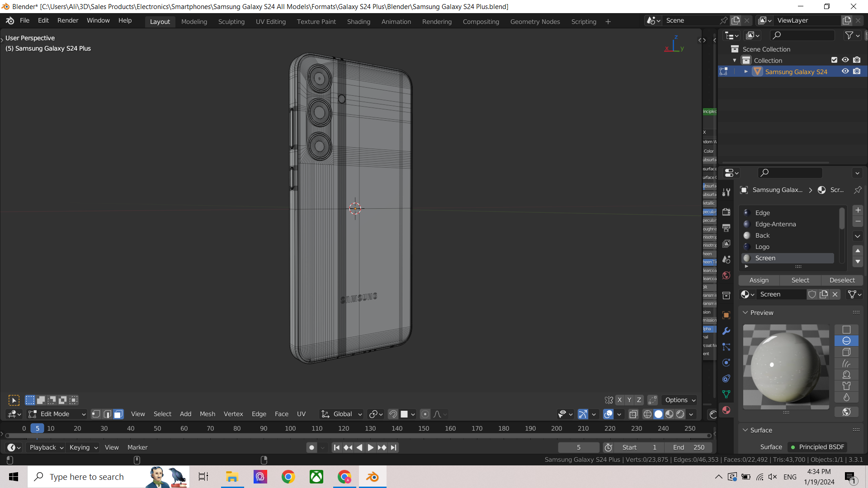The height and width of the screenshot is (488, 868).
Task: Enable face select mode
Action: tap(118, 414)
